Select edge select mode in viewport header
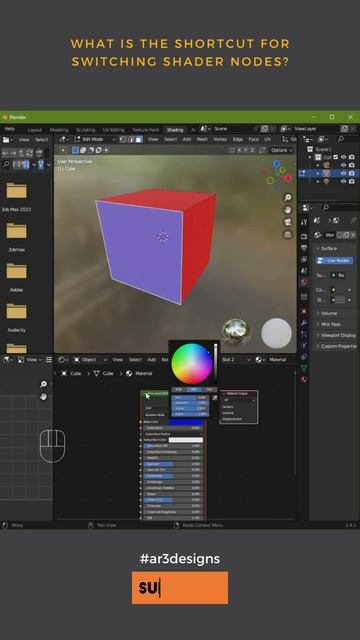The height and width of the screenshot is (640, 360). pyautogui.click(x=131, y=140)
